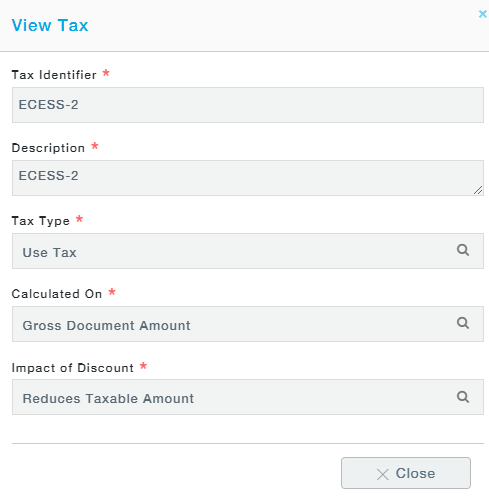Open the Gross Document Amount lookup field
The width and height of the screenshot is (489, 504).
pos(248,324)
